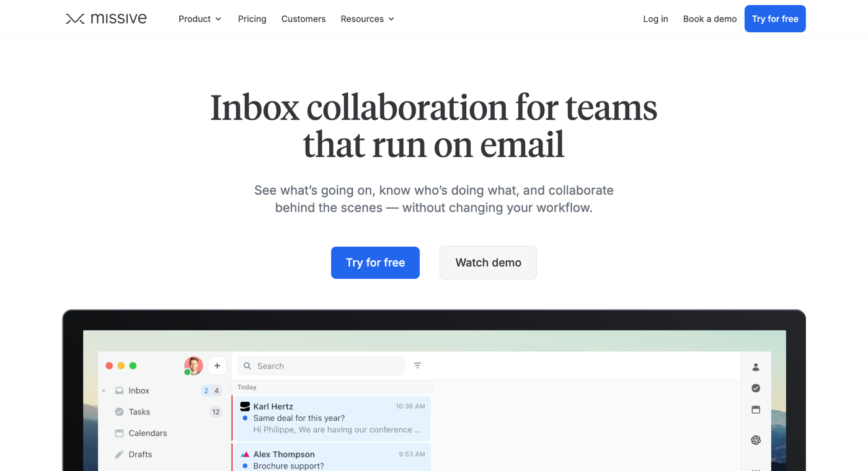Viewport: 868px width, 471px height.
Task: Select Book a demo in header
Action: point(709,19)
